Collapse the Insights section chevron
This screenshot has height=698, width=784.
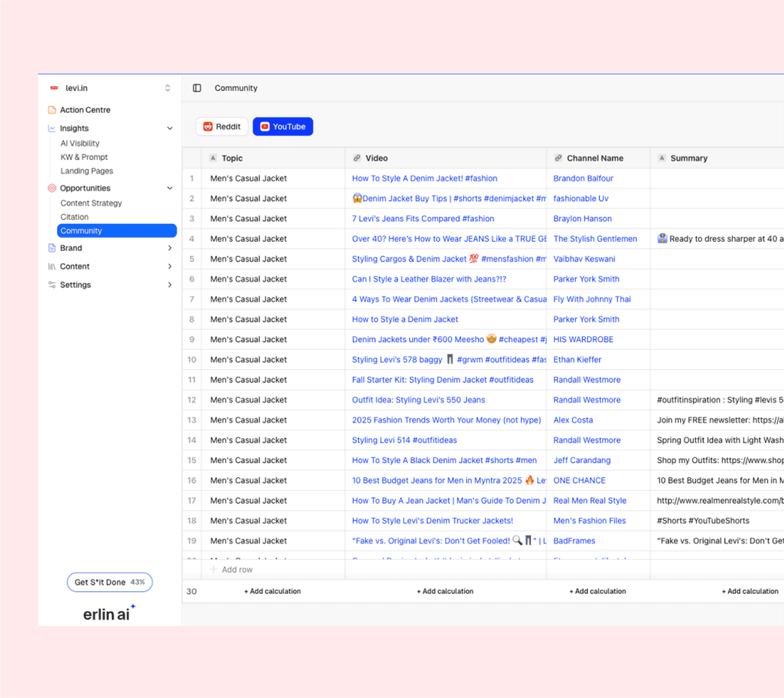(x=170, y=128)
